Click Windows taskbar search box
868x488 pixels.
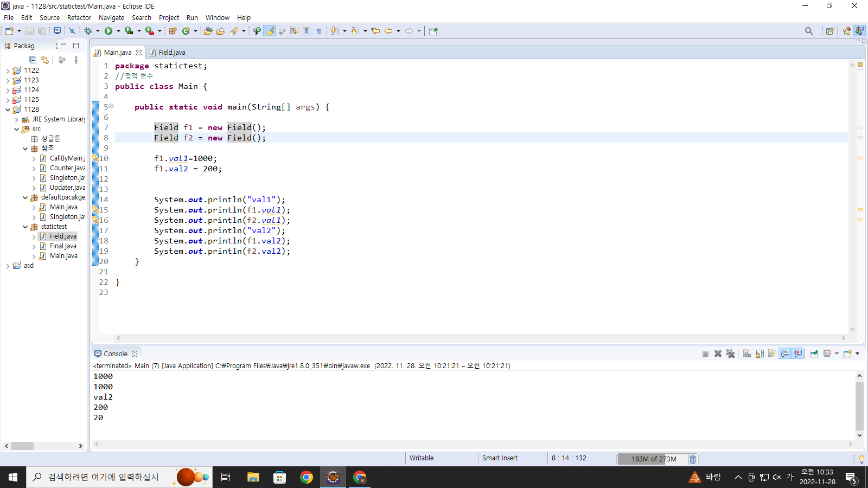[119, 477]
